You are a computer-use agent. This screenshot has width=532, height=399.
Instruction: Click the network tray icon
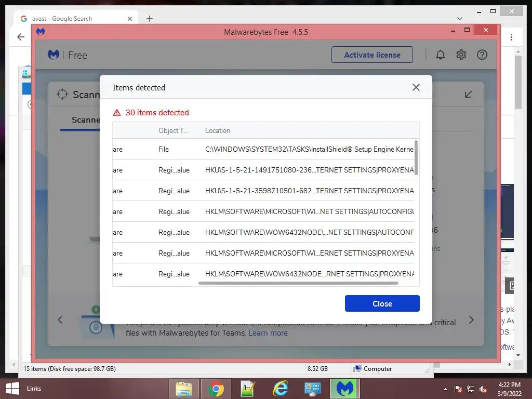click(471, 389)
